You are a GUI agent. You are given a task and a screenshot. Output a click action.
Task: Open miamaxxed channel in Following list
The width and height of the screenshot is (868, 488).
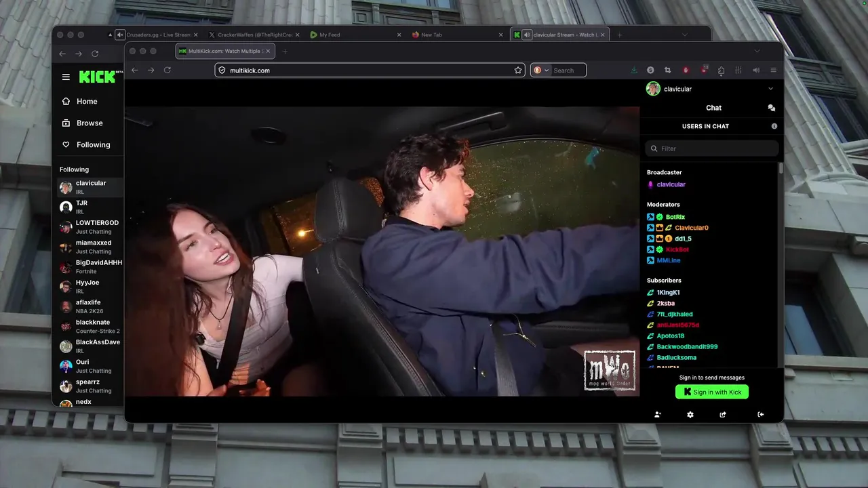[90, 247]
